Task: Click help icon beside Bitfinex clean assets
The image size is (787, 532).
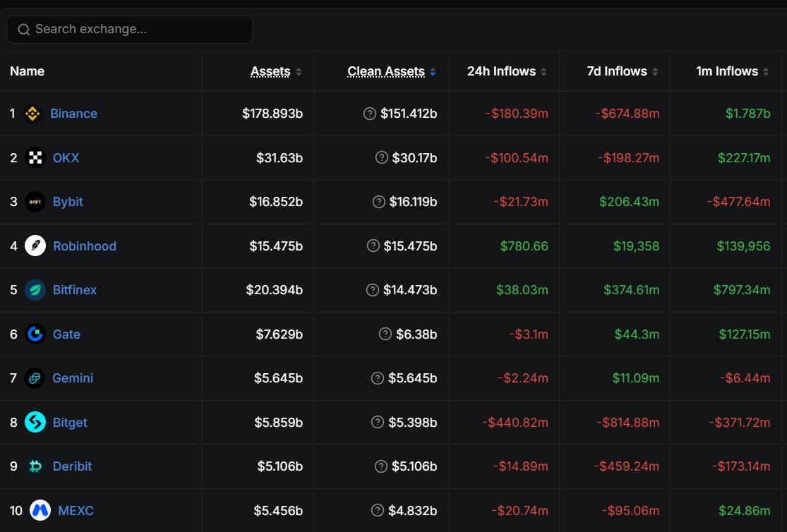Action: [373, 290]
